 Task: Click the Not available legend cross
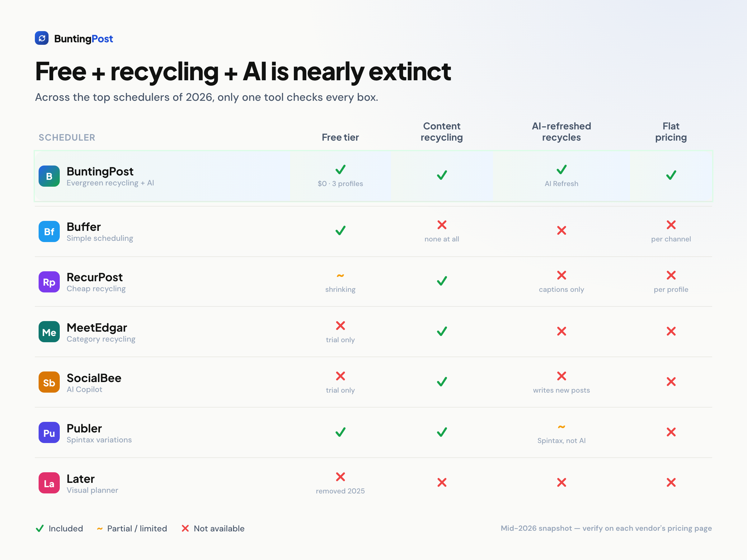185,528
